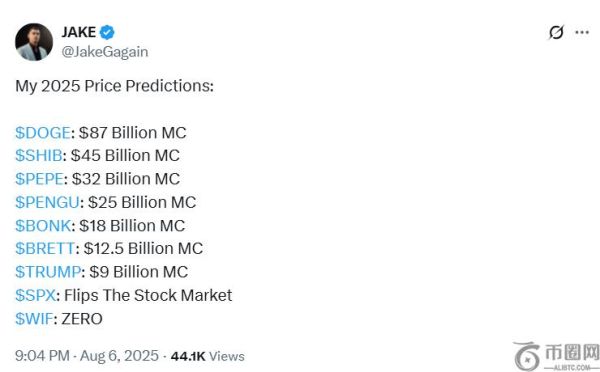Click the watermark logo in bottom corner

(557, 356)
